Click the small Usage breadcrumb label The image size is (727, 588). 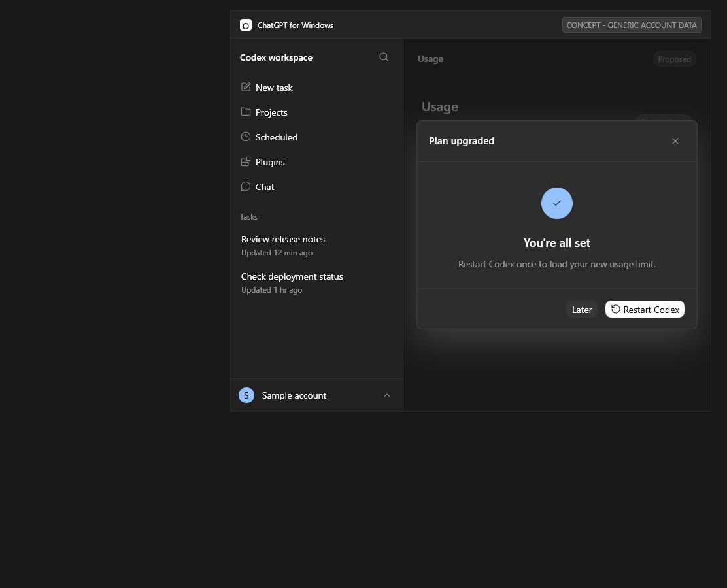pos(430,59)
